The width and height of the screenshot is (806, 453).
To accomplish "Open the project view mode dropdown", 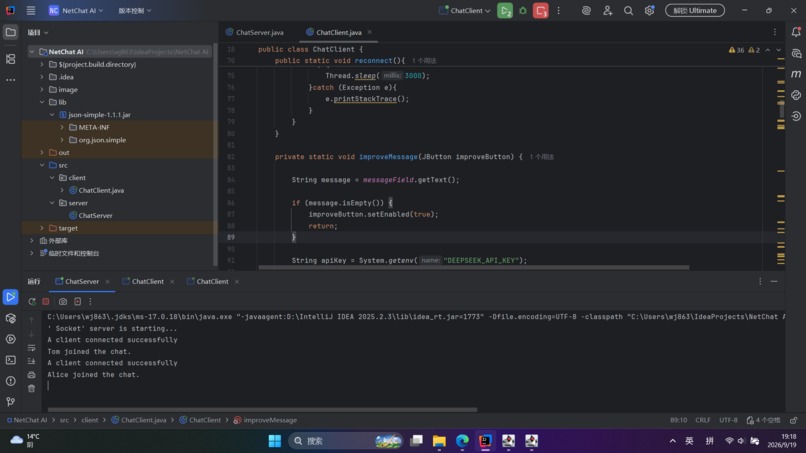I will [38, 32].
